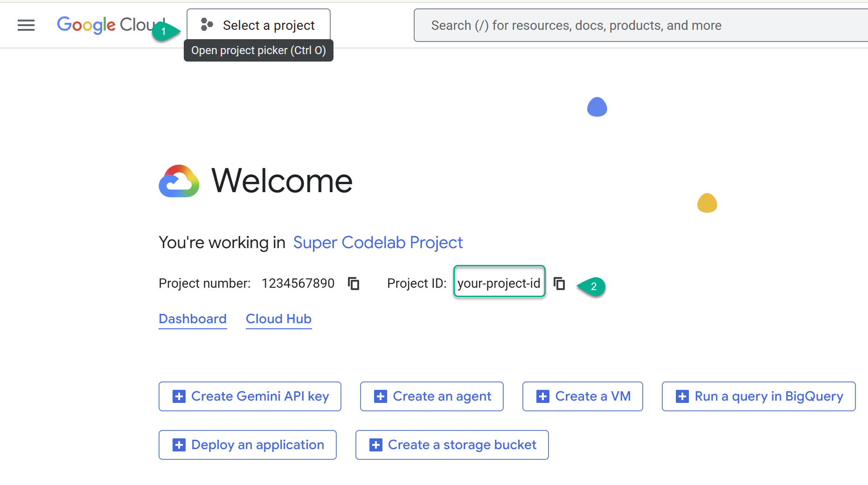
Task: Click the Google Cloud rainbow icon beside Welcome
Action: pos(179,181)
